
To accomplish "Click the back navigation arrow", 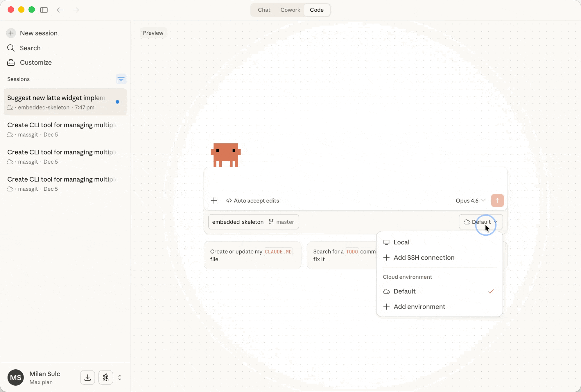I will (60, 10).
